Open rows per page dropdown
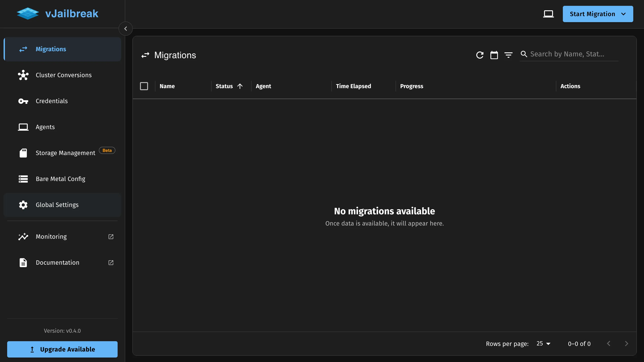644x362 pixels. tap(544, 343)
